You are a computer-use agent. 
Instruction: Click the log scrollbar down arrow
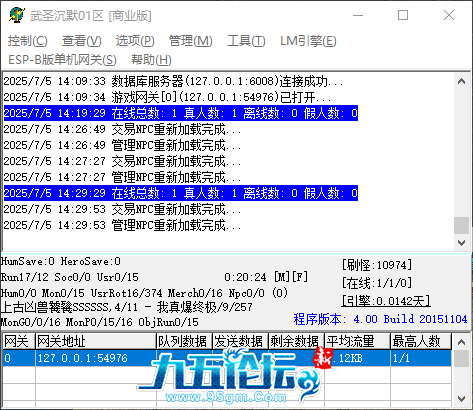click(x=462, y=243)
